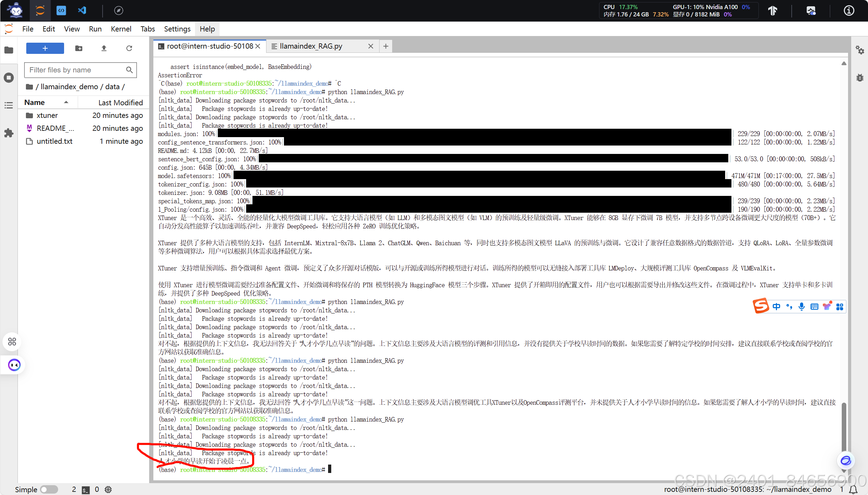Open a new tab with plus button

pyautogui.click(x=386, y=46)
